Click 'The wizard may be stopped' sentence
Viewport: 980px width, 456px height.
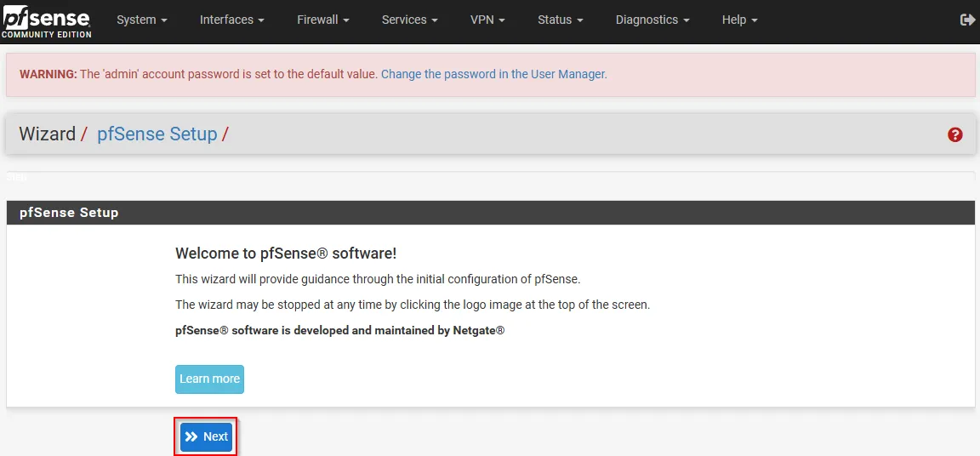pyautogui.click(x=413, y=305)
